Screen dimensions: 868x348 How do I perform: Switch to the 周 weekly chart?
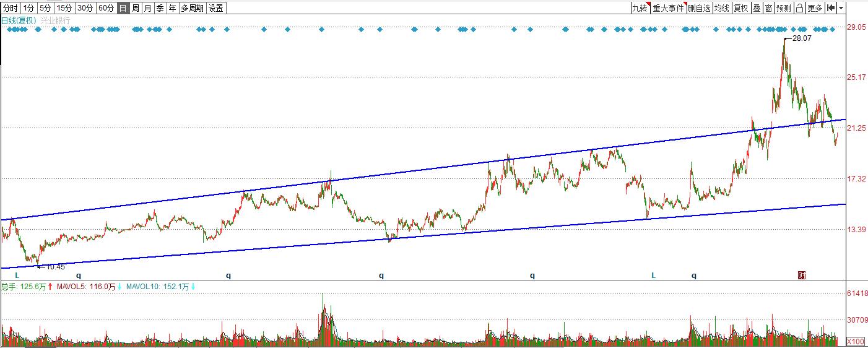click(135, 8)
